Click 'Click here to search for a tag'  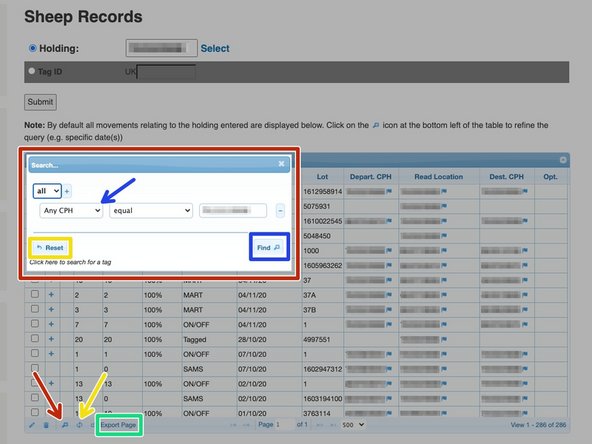70,262
